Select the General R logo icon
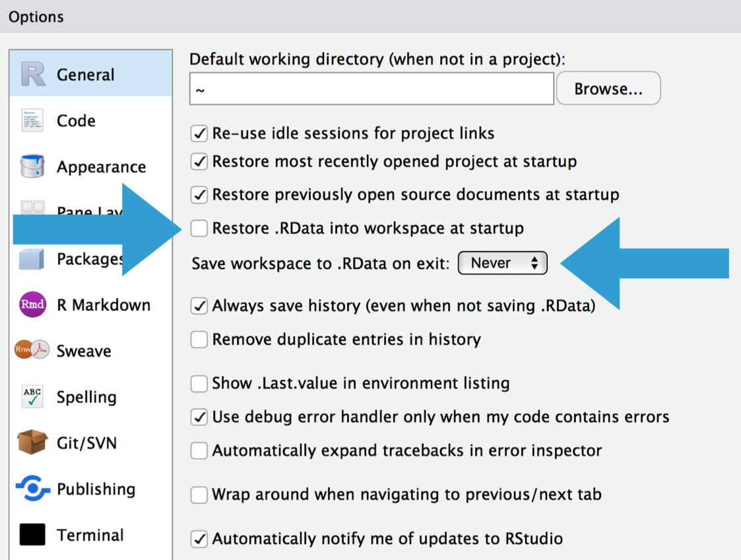 [x=33, y=74]
